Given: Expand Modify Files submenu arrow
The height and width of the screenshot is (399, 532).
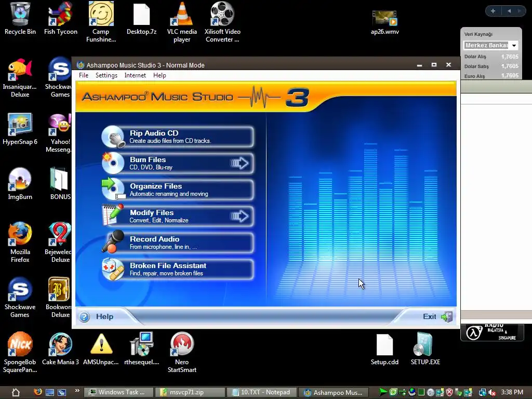Looking at the screenshot, I should click(x=240, y=216).
